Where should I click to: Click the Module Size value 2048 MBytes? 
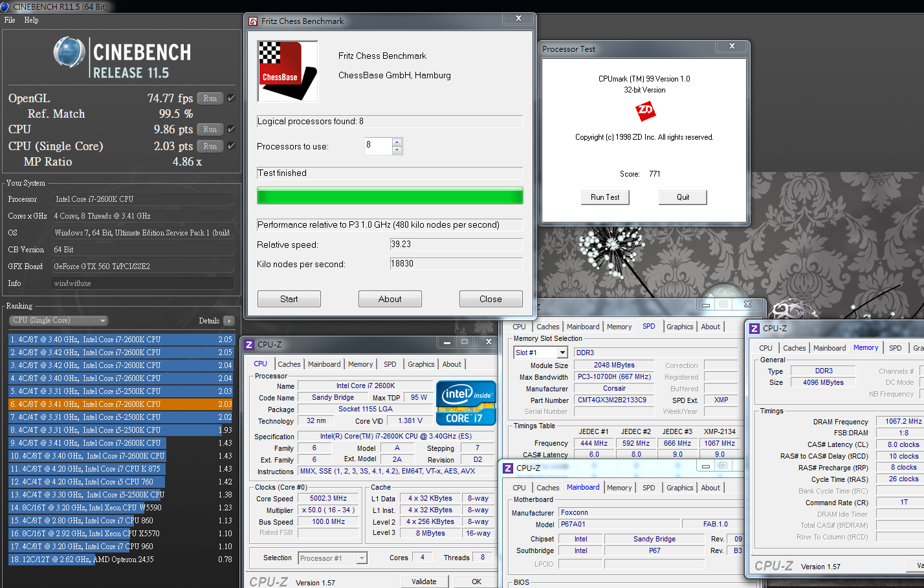[x=615, y=365]
